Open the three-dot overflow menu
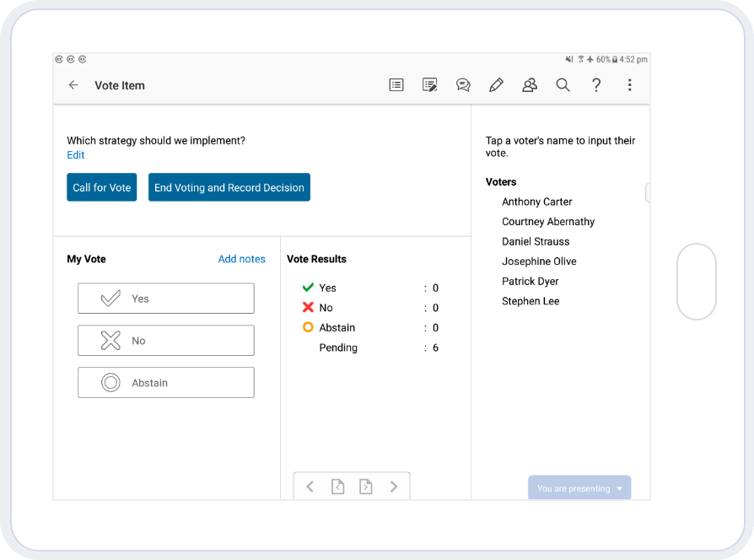Screen dimensions: 754x560 629,85
